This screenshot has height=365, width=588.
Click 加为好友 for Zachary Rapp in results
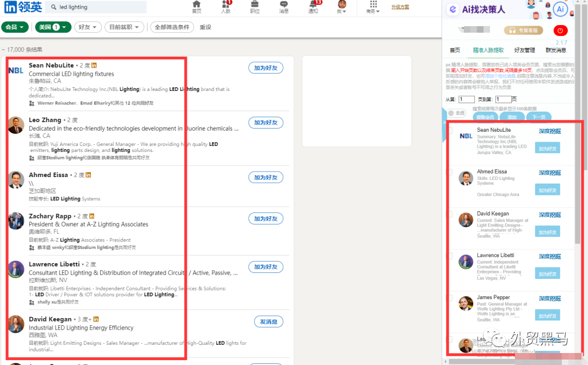266,218
